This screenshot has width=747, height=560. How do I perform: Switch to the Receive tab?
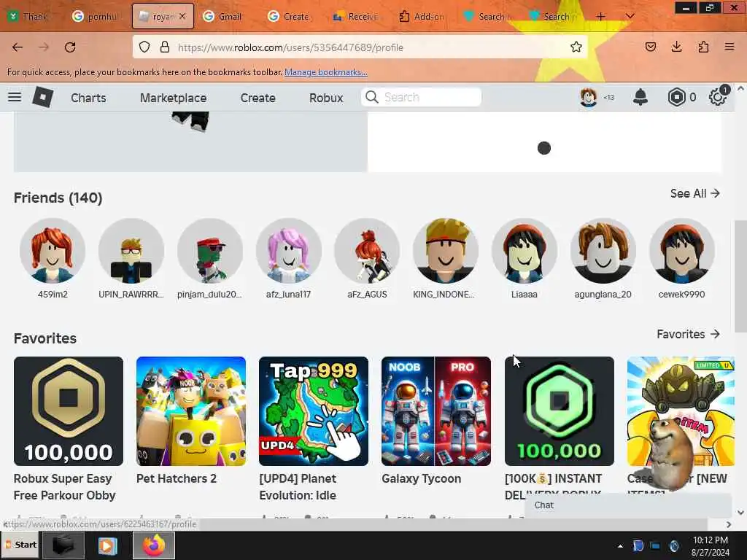pos(356,17)
